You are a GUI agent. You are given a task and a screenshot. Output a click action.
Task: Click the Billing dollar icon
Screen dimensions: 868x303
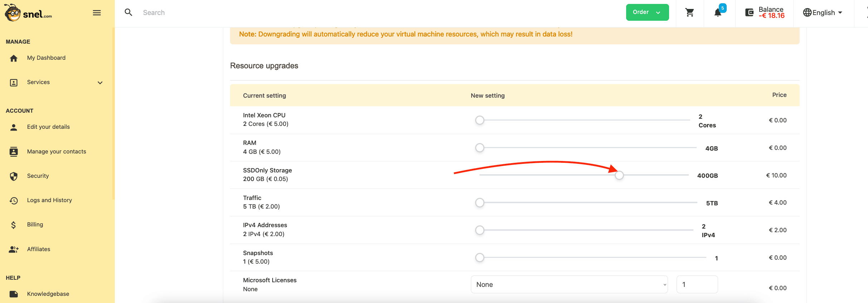point(14,225)
